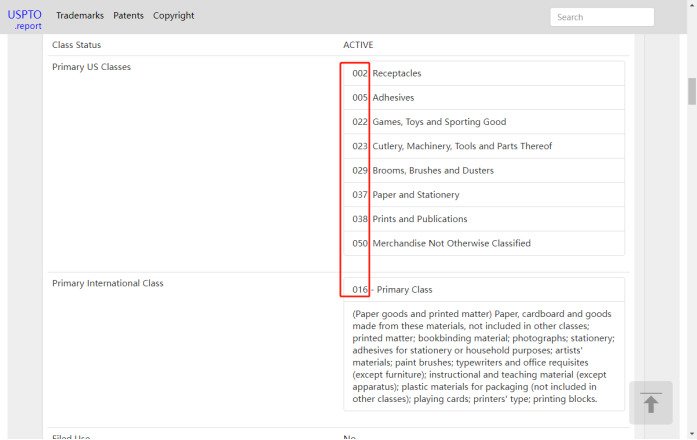Select the Adhesives class row
The height and width of the screenshot is (440, 697).
pos(484,98)
